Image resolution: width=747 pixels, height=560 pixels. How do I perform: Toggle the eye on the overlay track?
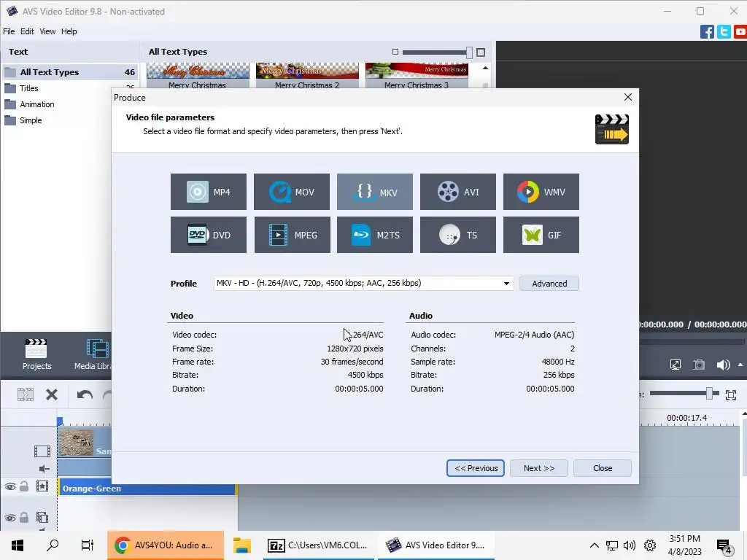pyautogui.click(x=10, y=518)
